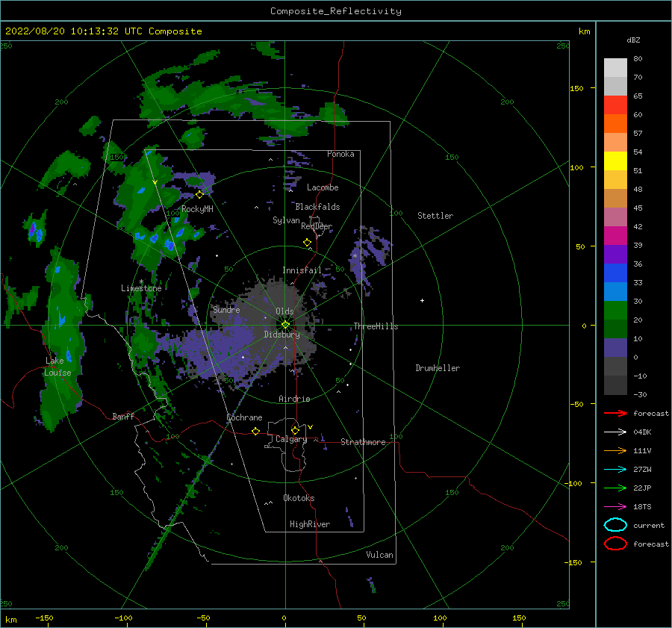Click the RockyMH label

[197, 209]
